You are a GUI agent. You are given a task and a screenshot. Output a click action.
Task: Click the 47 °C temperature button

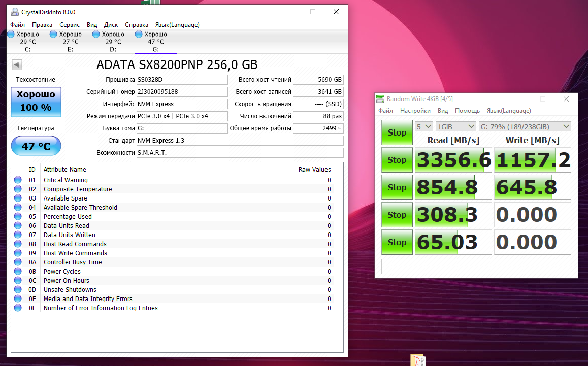point(36,146)
